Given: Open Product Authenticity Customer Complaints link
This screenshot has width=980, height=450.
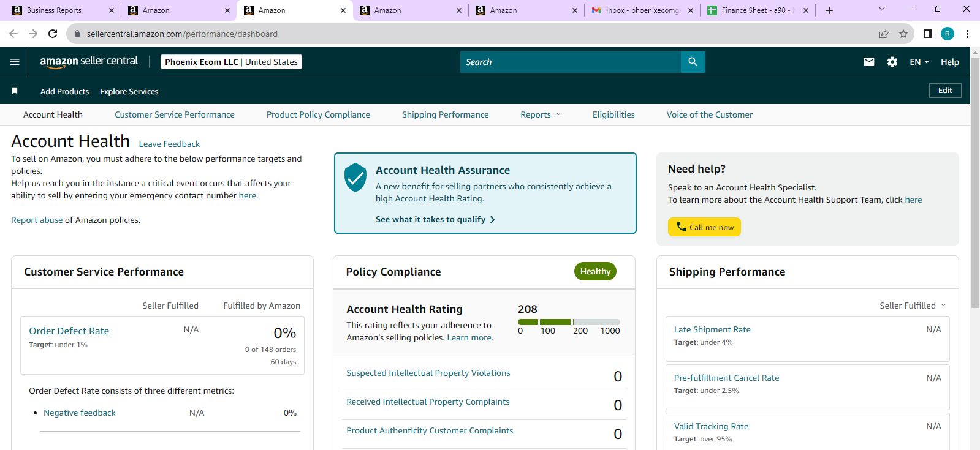Looking at the screenshot, I should point(430,430).
